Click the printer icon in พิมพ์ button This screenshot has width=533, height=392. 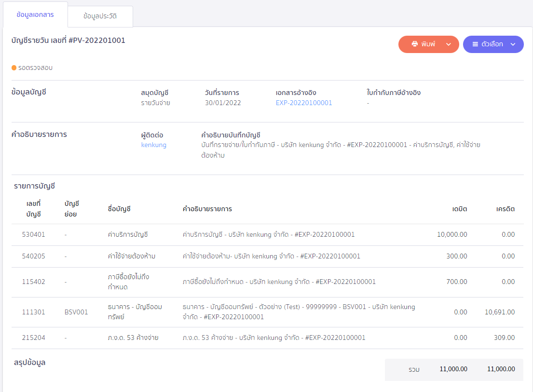pyautogui.click(x=414, y=44)
